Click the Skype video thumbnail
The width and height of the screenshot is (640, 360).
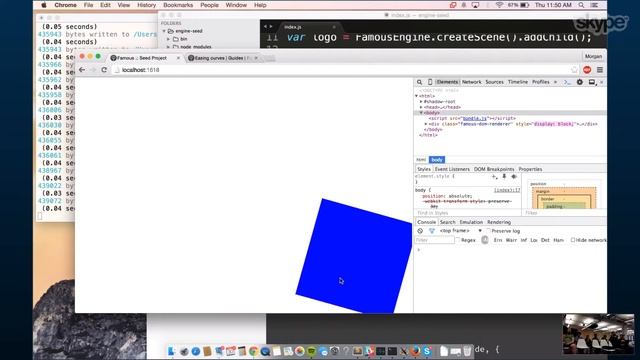click(x=598, y=334)
